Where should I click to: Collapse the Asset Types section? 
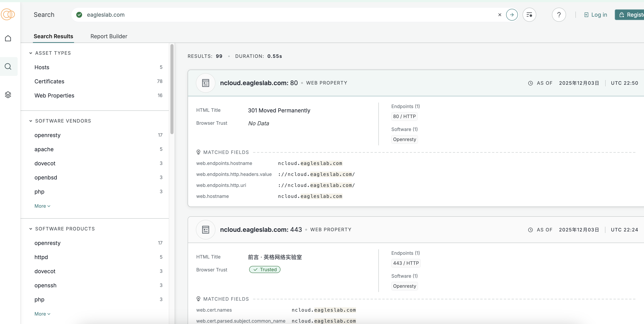click(31, 53)
